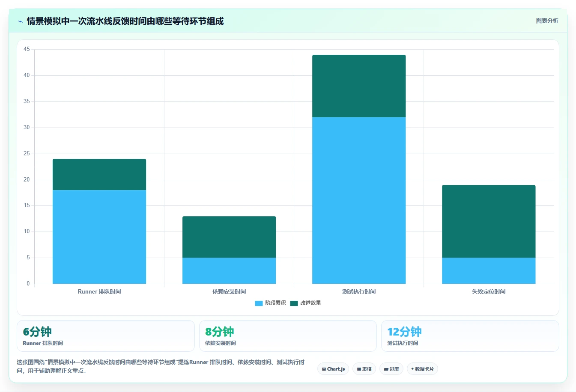Click the y-axis value 35
This screenshot has height=392, width=576.
[x=27, y=101]
